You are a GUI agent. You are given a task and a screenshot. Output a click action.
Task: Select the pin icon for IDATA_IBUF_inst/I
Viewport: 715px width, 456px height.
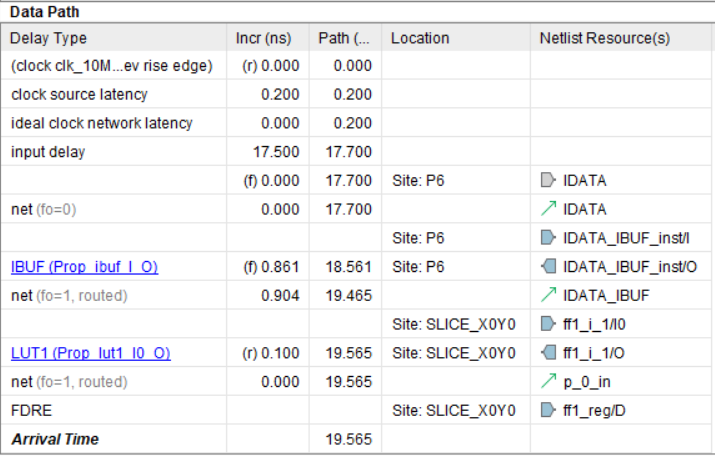547,238
